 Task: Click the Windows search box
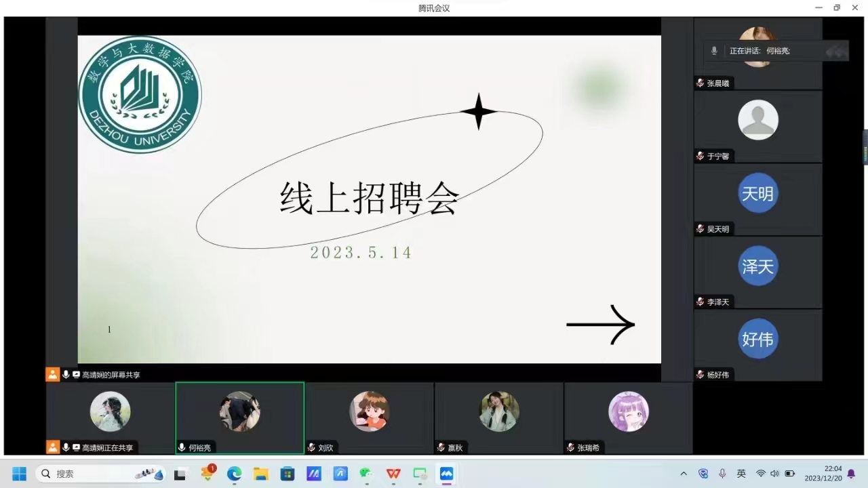coord(102,474)
